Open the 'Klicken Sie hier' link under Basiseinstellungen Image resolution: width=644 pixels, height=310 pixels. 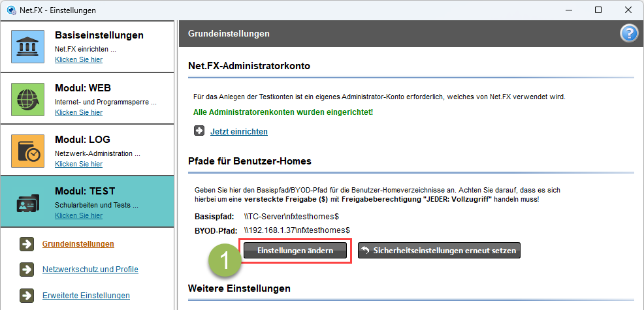coord(79,59)
